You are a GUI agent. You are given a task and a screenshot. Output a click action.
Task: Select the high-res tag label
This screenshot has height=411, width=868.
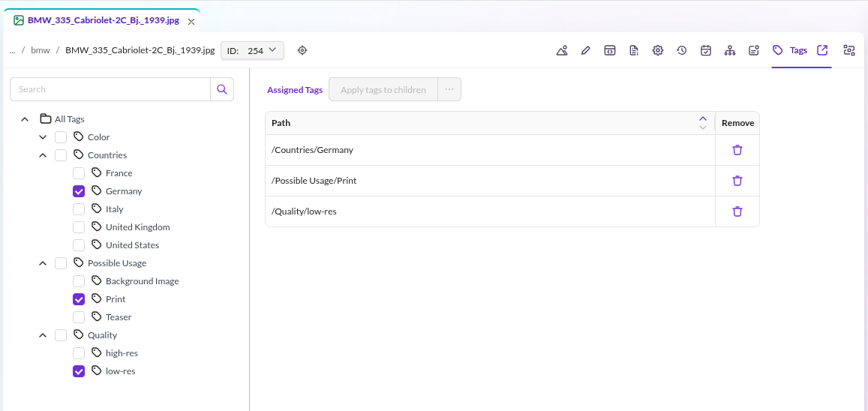(x=122, y=353)
